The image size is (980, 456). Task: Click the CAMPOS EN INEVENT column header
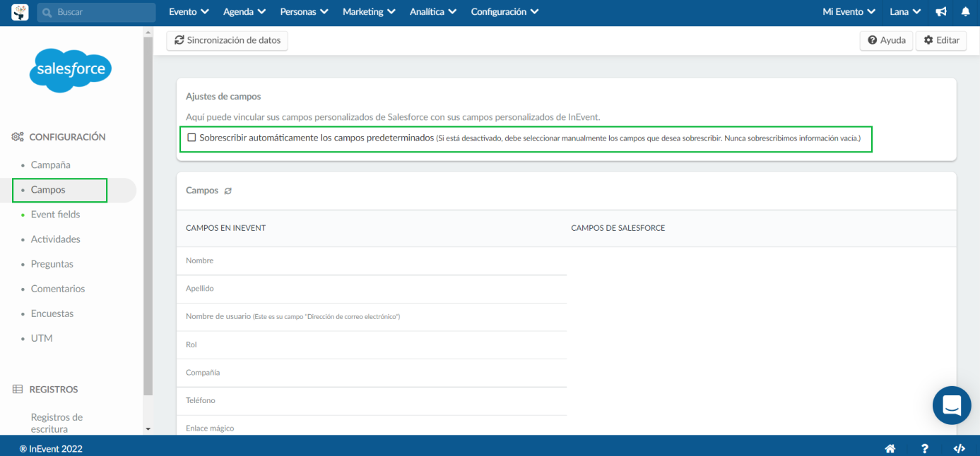(225, 228)
